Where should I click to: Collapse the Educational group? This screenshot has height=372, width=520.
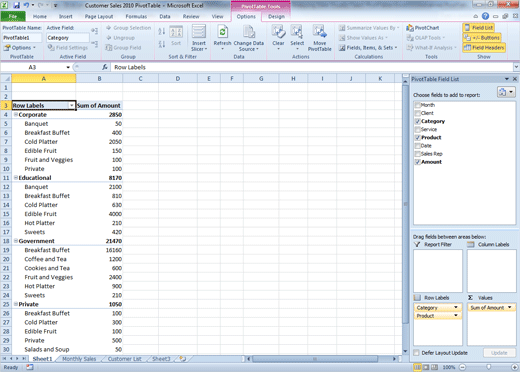point(15,178)
